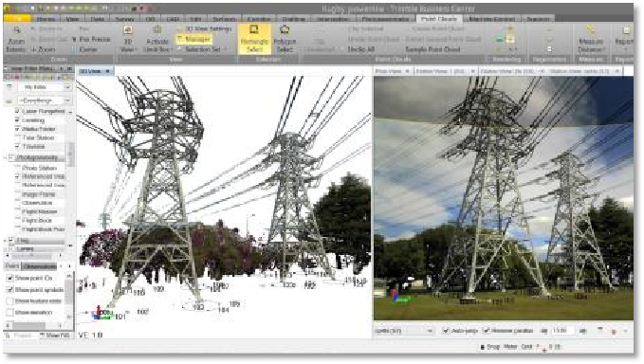Switch to the Point tab in filter panel

pyautogui.click(x=12, y=266)
